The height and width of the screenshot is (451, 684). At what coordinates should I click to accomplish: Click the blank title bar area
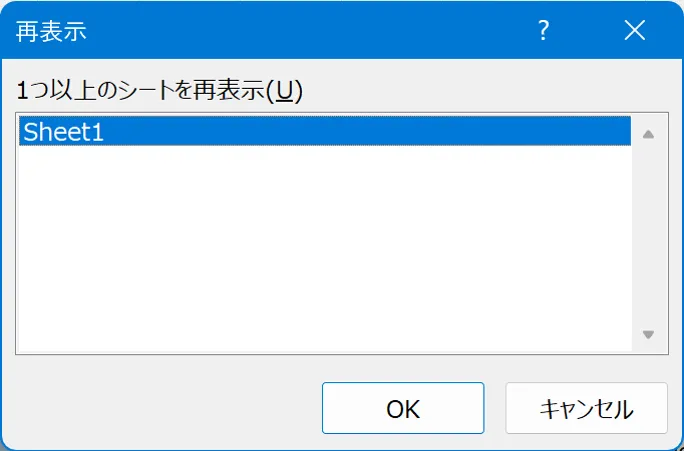(x=300, y=31)
